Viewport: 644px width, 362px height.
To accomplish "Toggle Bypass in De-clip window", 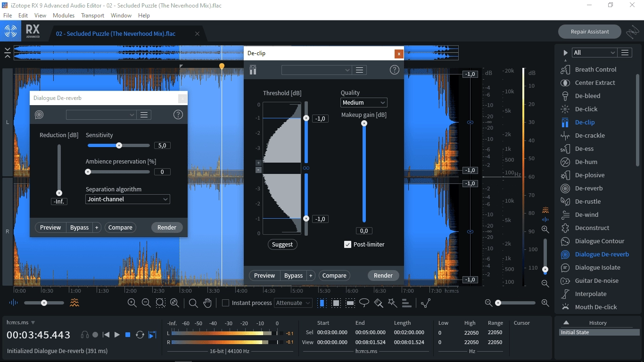I will tap(293, 275).
